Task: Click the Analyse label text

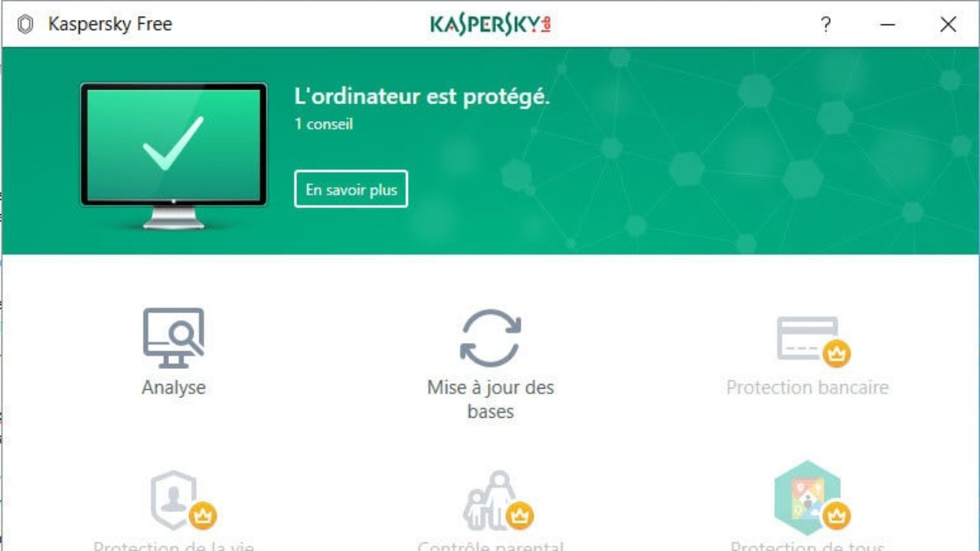Action: pos(174,387)
